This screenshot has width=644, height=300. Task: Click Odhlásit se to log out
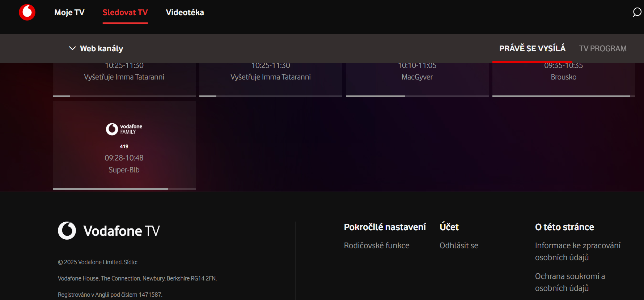pyautogui.click(x=459, y=246)
